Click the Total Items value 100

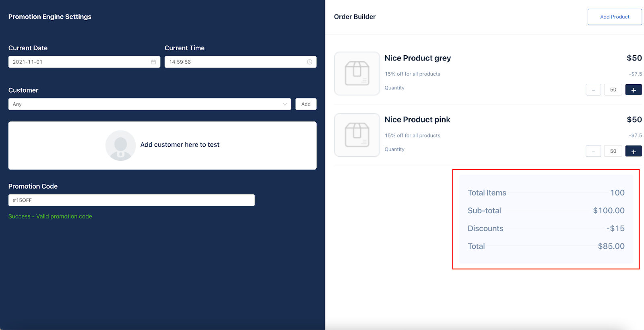pos(617,193)
